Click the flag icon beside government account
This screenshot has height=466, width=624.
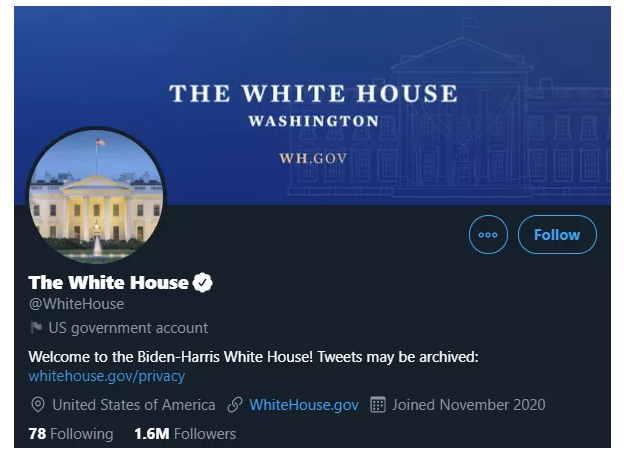tap(36, 328)
